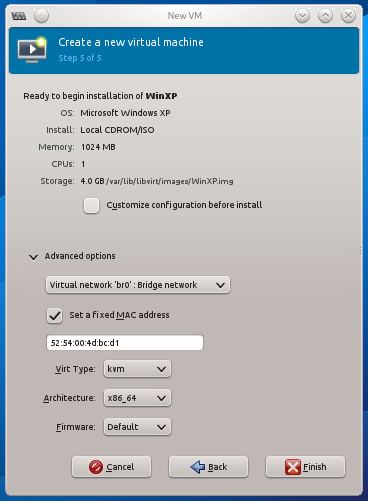Click the new virtual machine monitor icon
Viewport: 368px width, 501px height.
(32, 50)
